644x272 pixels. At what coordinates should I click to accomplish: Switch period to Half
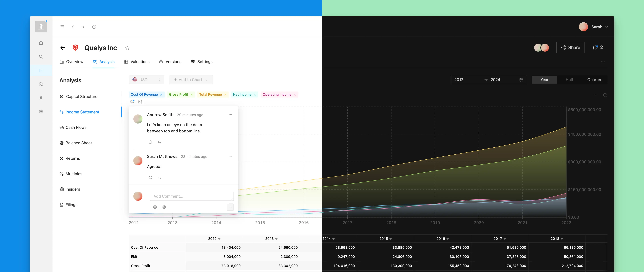tap(569, 80)
